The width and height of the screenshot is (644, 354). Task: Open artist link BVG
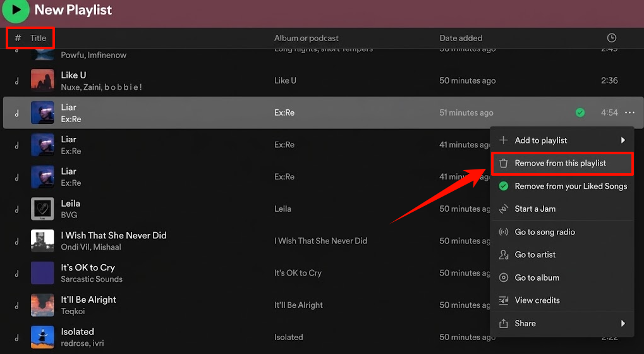69,215
